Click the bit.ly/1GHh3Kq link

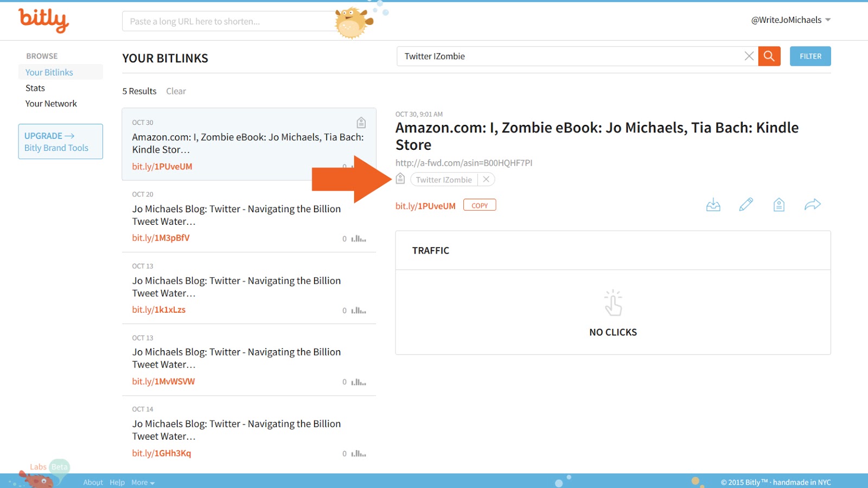pyautogui.click(x=162, y=453)
